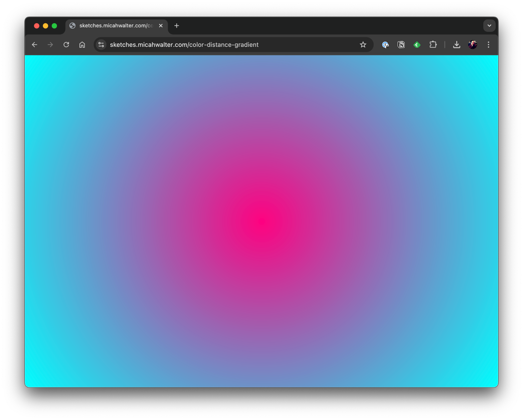Viewport: 523px width, 420px height.
Task: Minimize the window with the yellow button
Action: pos(46,26)
